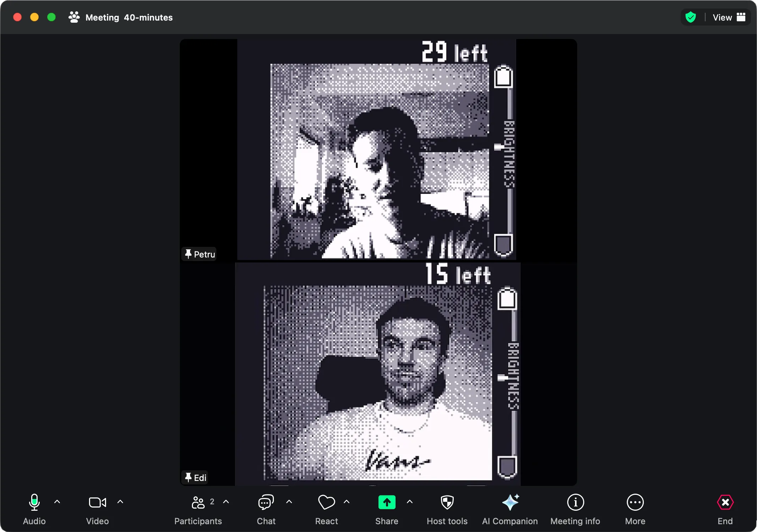Launch AI Companion
This screenshot has width=757, height=532.
coord(510,503)
